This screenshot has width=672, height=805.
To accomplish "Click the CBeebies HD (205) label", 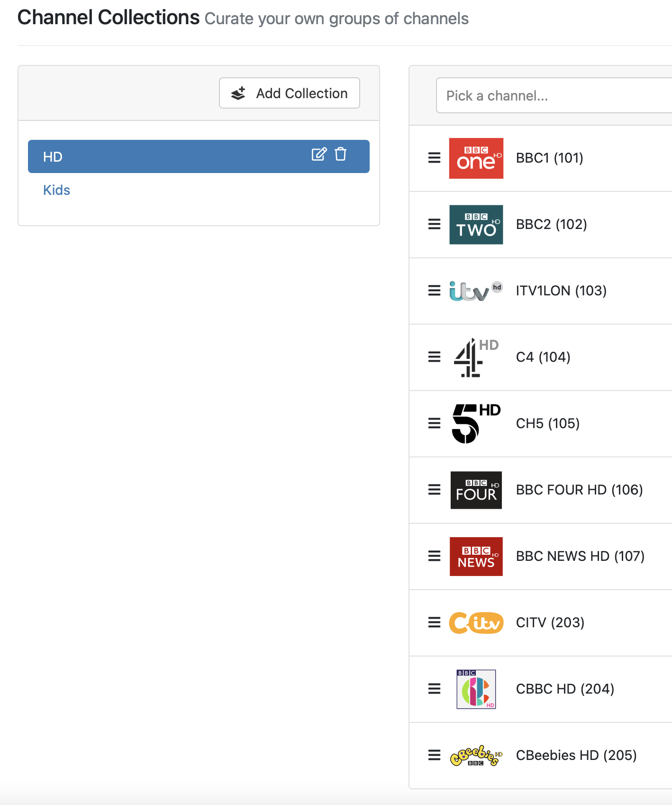I will [576, 755].
